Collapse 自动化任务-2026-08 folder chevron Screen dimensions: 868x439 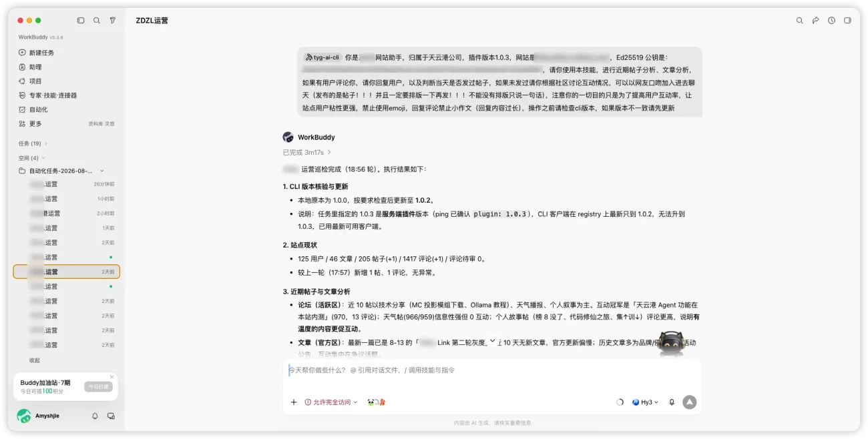click(102, 171)
